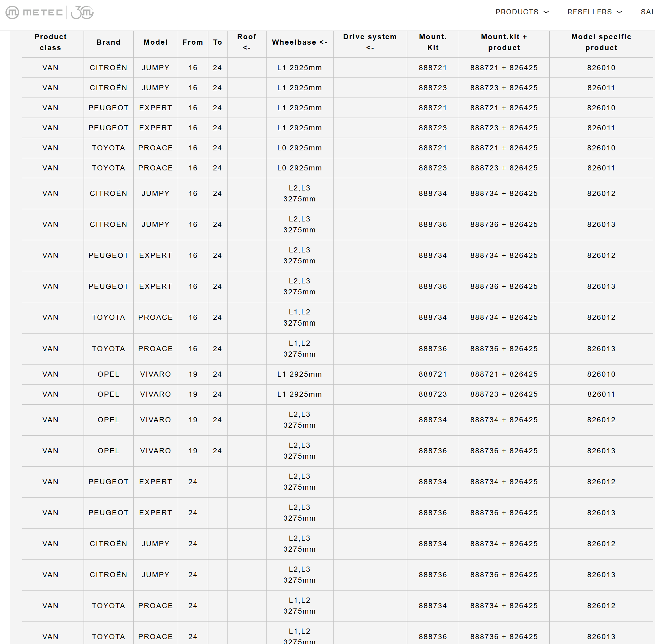The height and width of the screenshot is (644, 655).
Task: Open the Resellers menu
Action: pyautogui.click(x=595, y=12)
